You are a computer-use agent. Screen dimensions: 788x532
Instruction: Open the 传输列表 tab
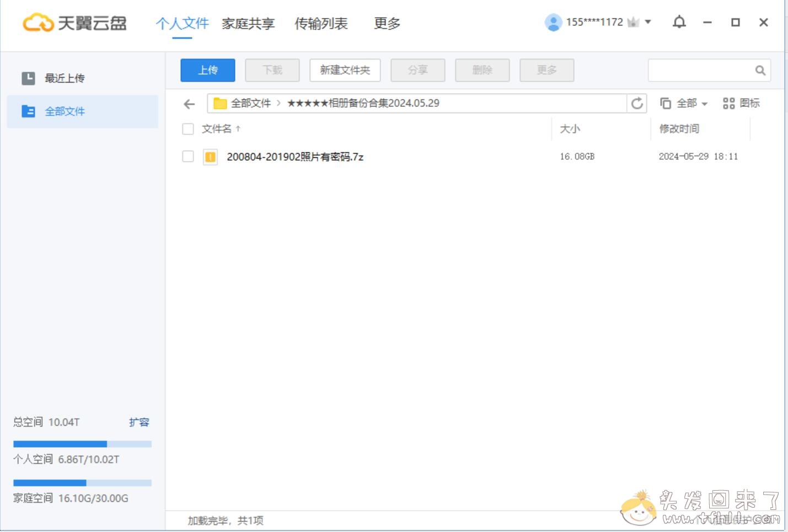[x=321, y=23]
